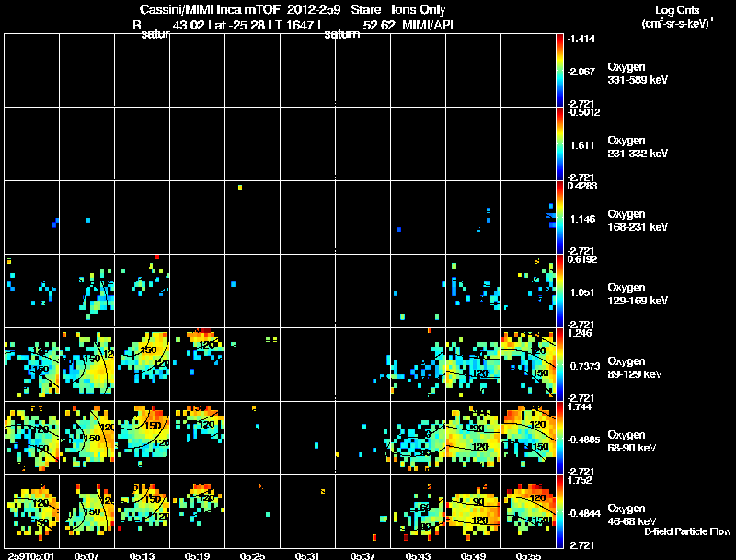Select the 05:13 panel in Oxygen 89-129 keV row
This screenshot has width=736, height=560.
(143, 364)
